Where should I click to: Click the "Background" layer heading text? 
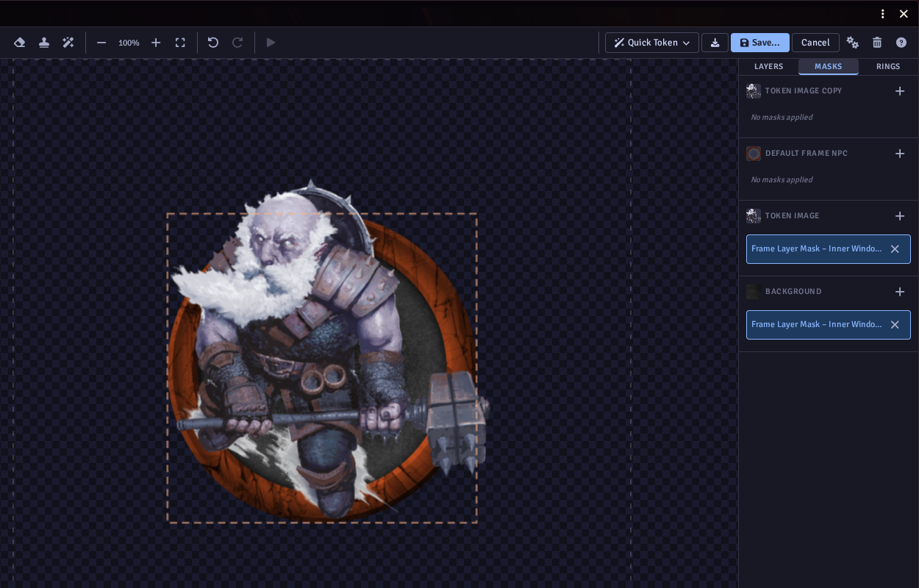[x=793, y=292]
